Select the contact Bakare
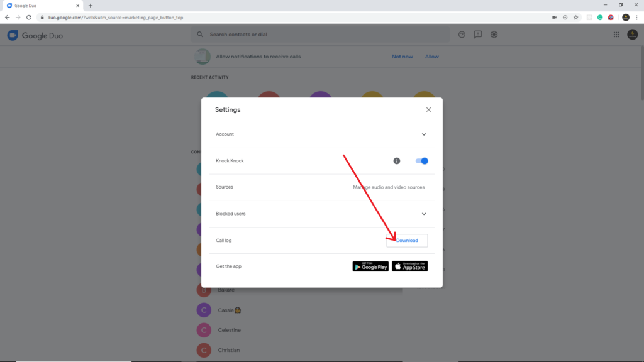644x362 pixels. tap(226, 290)
